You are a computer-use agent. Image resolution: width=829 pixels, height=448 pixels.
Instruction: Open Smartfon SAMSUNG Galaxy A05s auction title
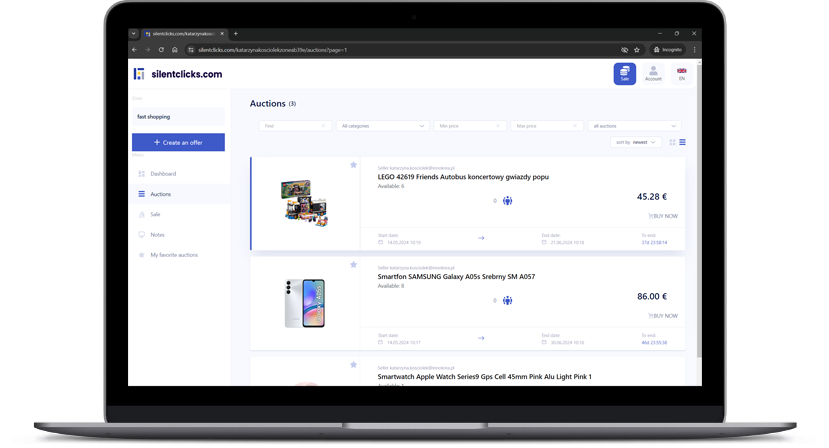(456, 277)
